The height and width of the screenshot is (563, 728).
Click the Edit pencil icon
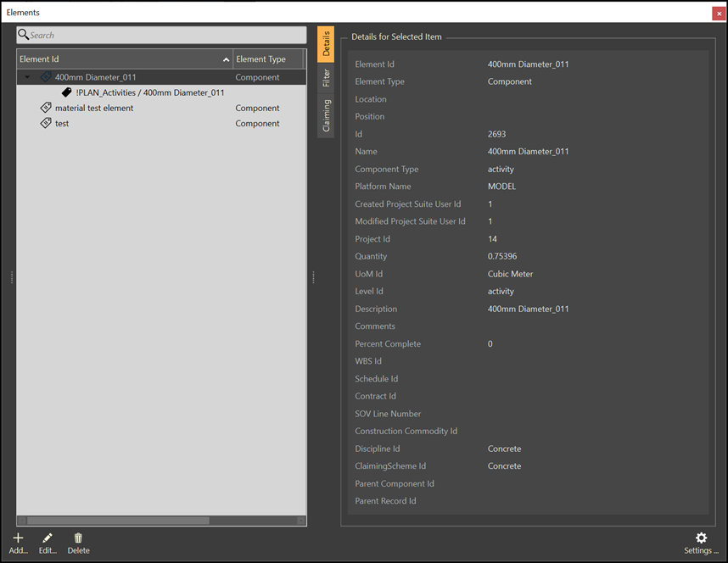[x=48, y=538]
